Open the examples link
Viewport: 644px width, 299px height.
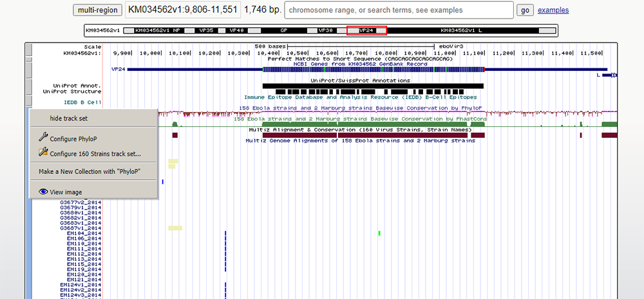[x=553, y=10]
